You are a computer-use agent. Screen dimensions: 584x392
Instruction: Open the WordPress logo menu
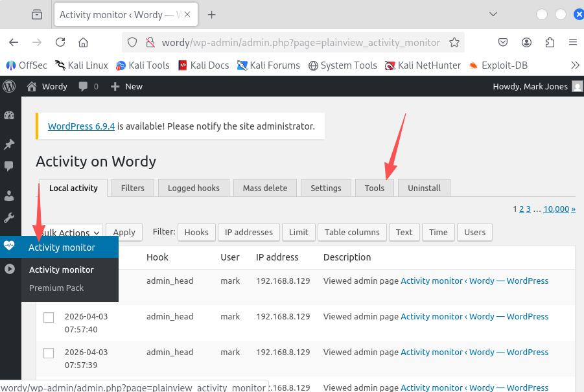[x=9, y=86]
